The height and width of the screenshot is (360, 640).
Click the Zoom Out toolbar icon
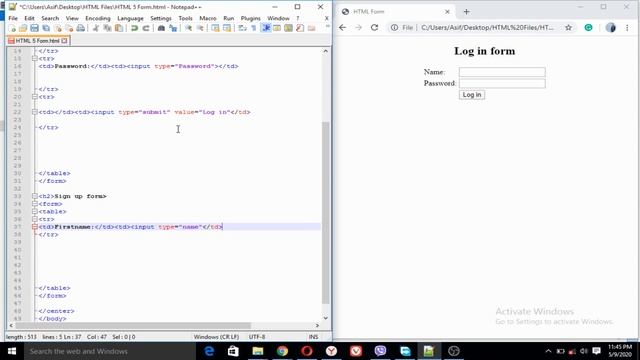pyautogui.click(x=200, y=28)
